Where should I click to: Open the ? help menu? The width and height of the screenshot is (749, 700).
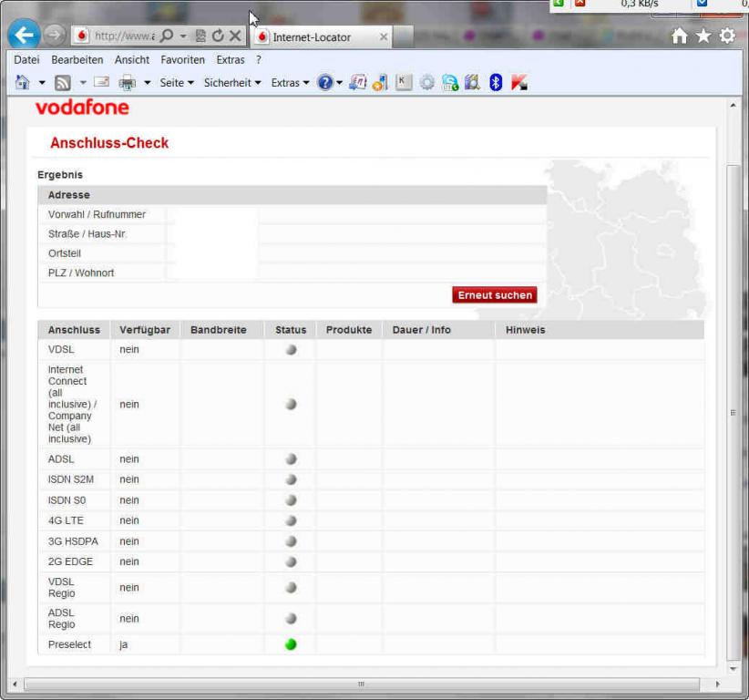coord(259,60)
